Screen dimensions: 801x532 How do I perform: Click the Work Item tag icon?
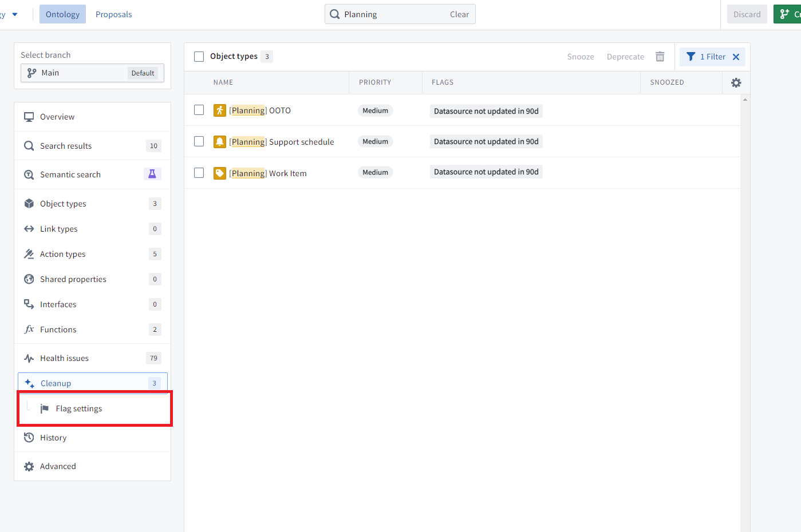click(220, 173)
